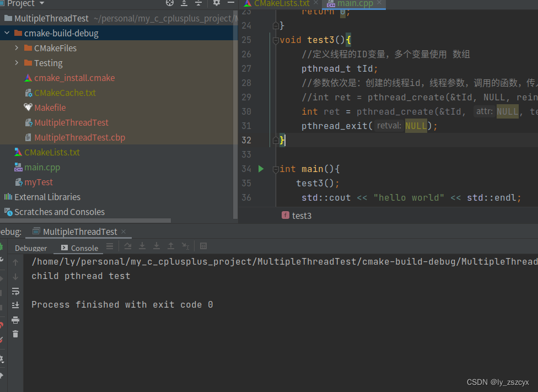Collapse the test3 function with its fold arrow
This screenshot has width=538, height=392.
[x=275, y=39]
